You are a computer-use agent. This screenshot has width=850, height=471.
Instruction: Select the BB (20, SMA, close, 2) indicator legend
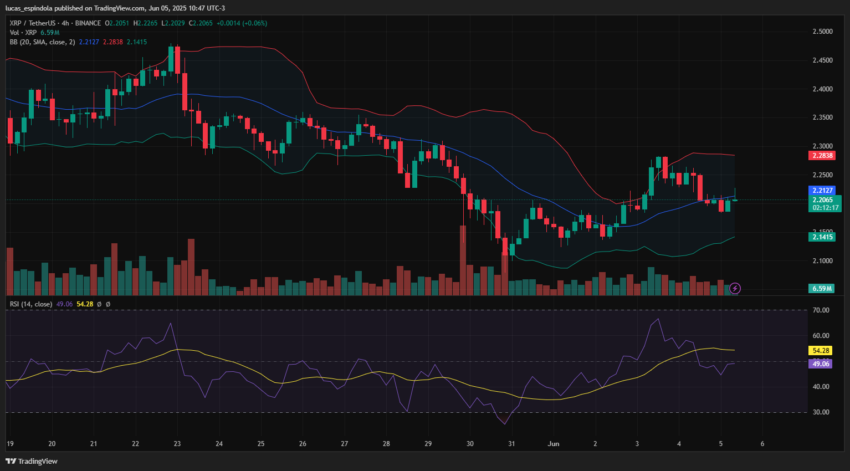coord(42,42)
